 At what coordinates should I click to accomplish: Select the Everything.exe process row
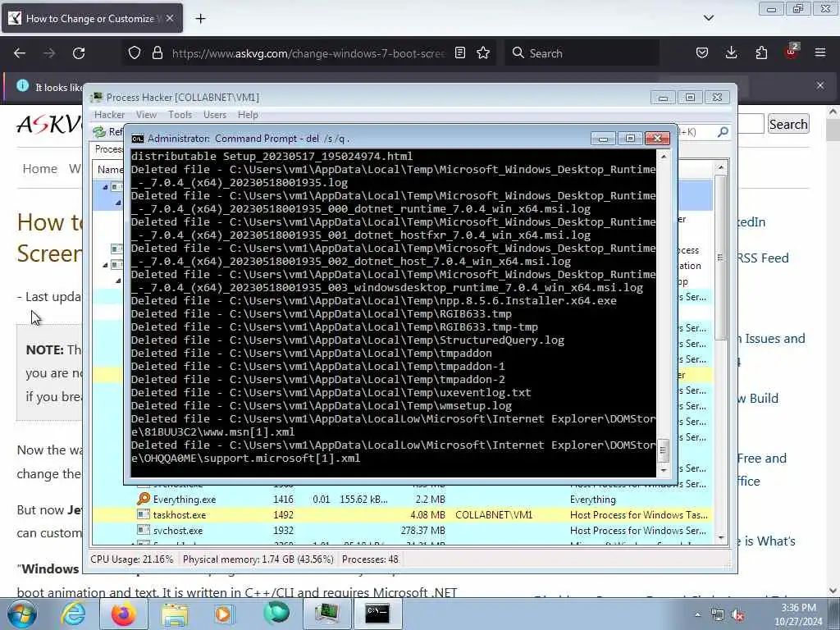click(x=402, y=500)
